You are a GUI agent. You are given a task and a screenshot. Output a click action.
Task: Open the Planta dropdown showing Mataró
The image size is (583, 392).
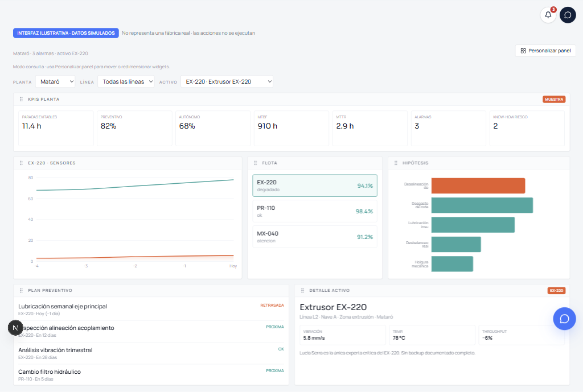click(x=55, y=82)
